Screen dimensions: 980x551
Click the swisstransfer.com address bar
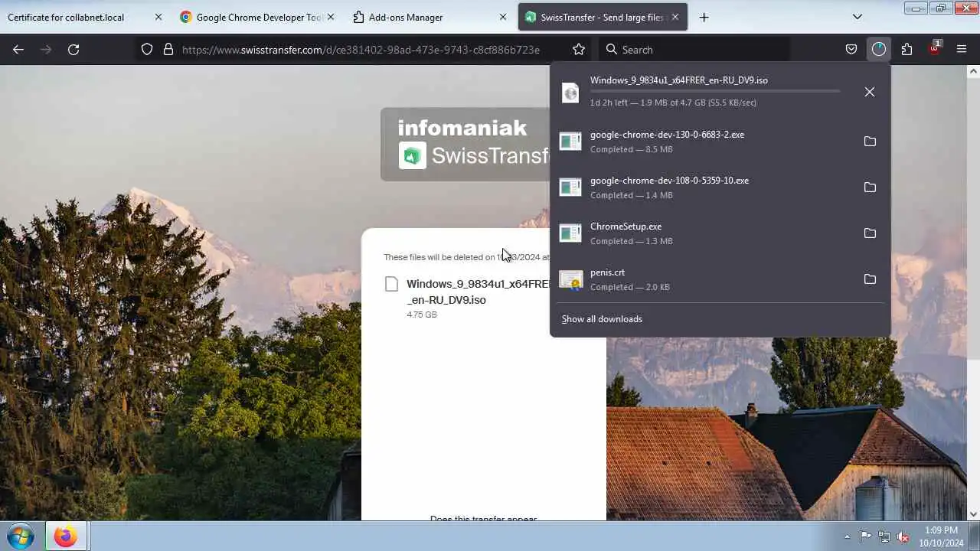pos(361,50)
